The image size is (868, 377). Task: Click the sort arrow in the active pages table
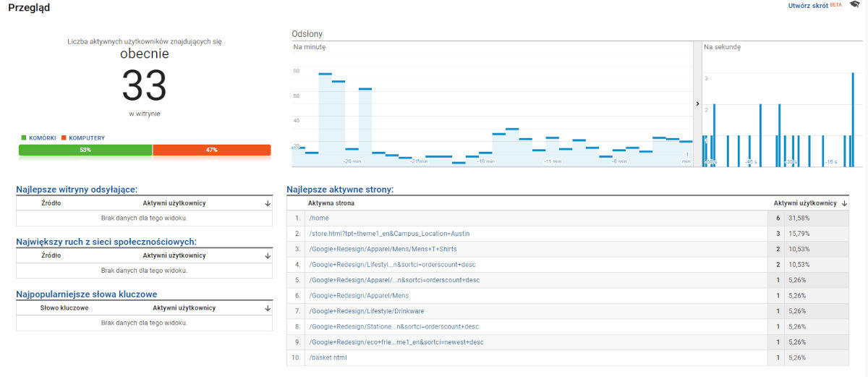click(x=845, y=204)
